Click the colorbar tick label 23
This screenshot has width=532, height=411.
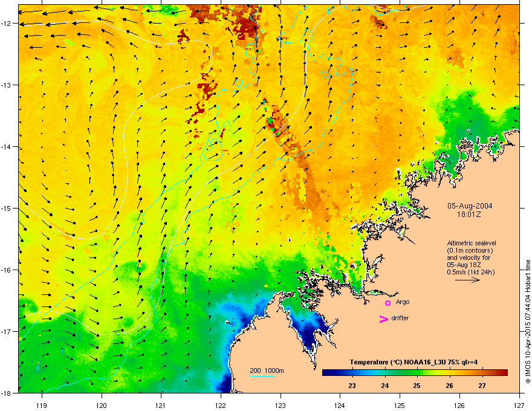click(352, 386)
